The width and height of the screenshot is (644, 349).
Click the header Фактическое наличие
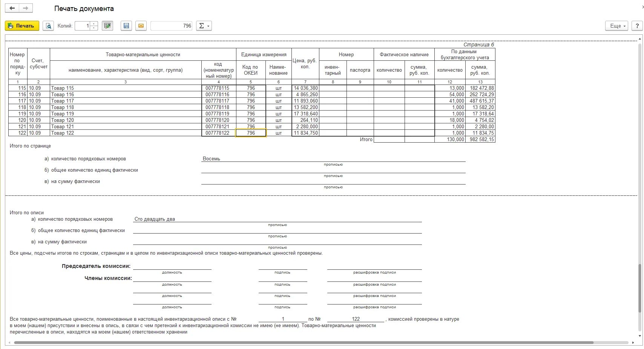click(x=404, y=54)
